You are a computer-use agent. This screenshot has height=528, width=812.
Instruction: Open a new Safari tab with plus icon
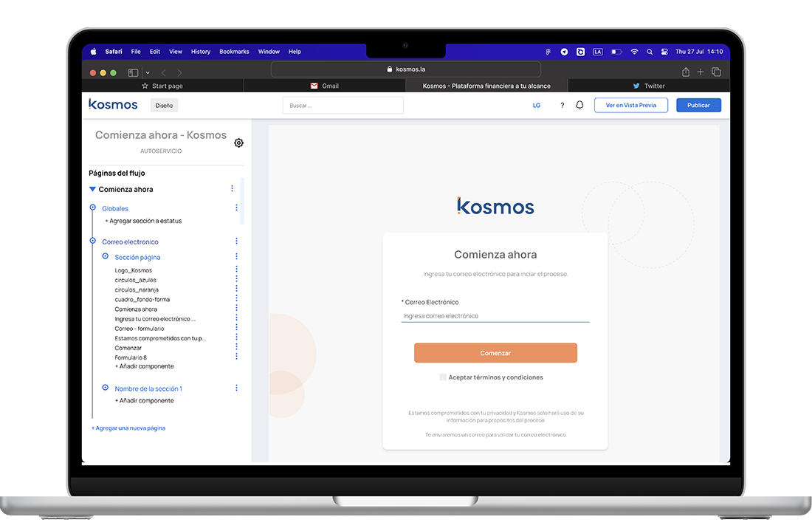701,72
